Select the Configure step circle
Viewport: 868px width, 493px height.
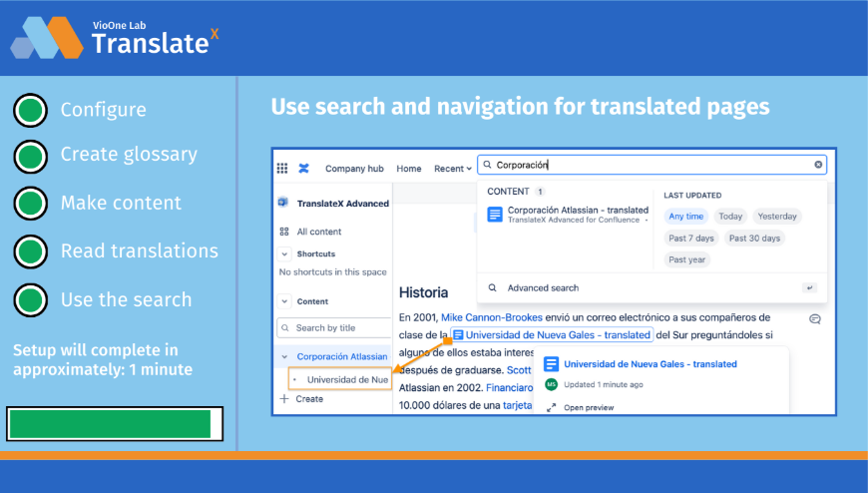point(31,110)
